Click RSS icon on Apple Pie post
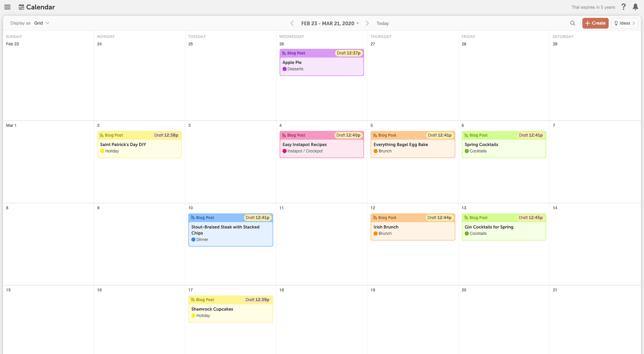This screenshot has width=644, height=354. 284,53
